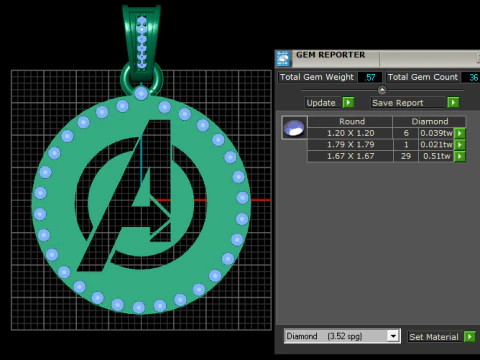Viewport: 480px width, 360px height.
Task: Click the Diamond column header
Action: (x=429, y=121)
